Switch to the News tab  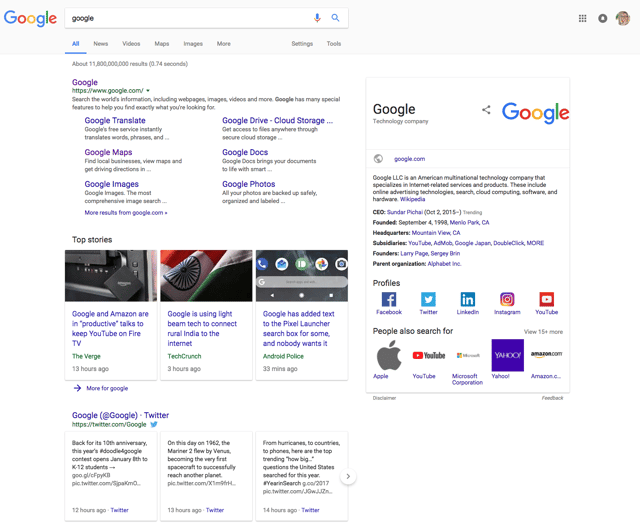[100, 44]
